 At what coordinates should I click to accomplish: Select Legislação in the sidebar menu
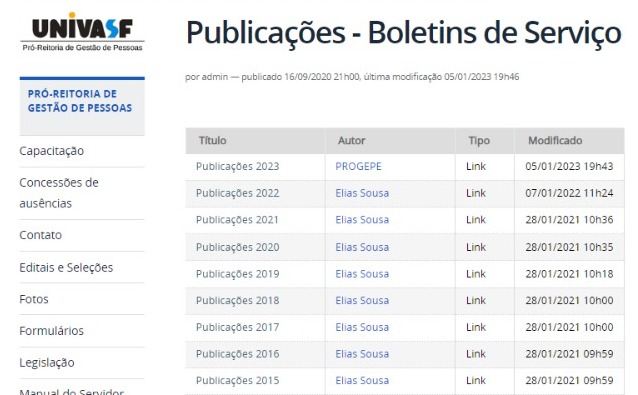point(47,362)
